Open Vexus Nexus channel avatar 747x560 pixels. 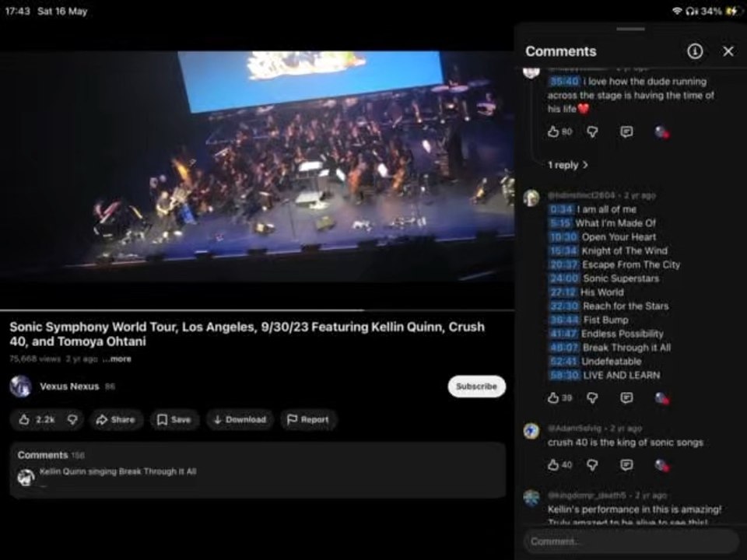(20, 387)
